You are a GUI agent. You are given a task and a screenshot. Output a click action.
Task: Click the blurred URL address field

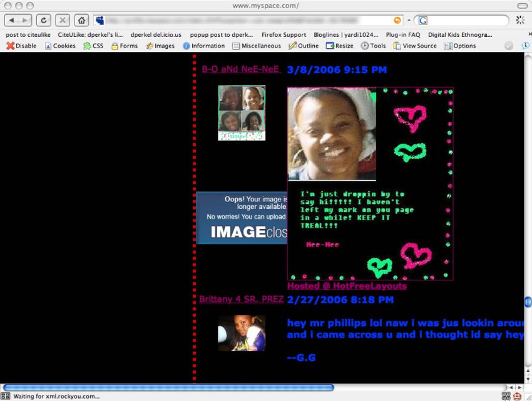point(248,21)
